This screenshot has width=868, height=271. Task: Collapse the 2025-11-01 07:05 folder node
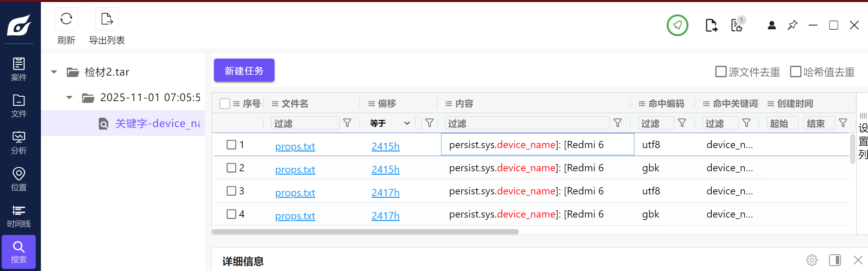point(69,98)
